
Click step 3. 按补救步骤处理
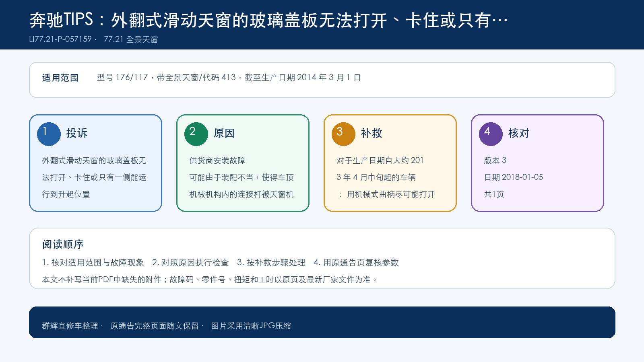(x=271, y=263)
